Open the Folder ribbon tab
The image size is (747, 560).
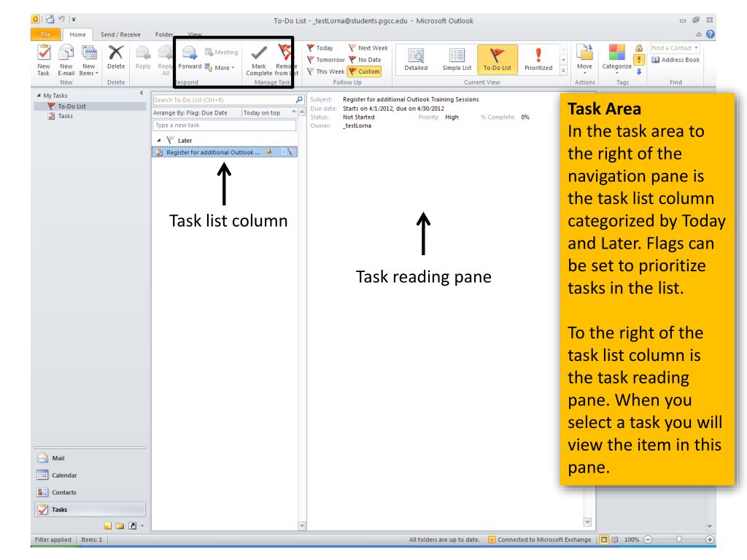(x=164, y=34)
